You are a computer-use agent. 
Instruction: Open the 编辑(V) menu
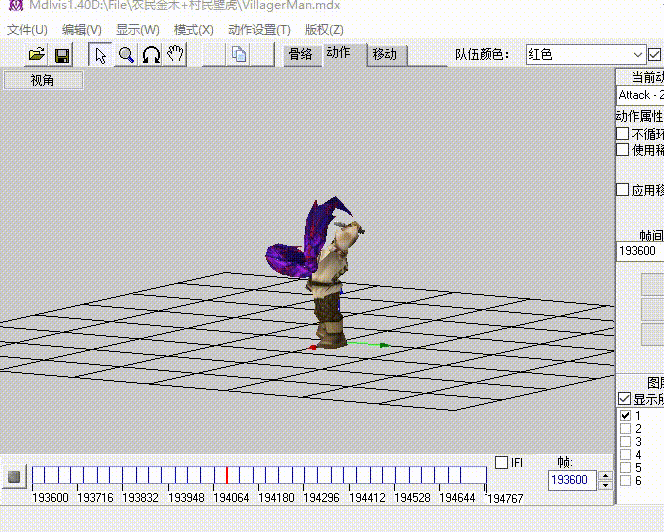81,30
